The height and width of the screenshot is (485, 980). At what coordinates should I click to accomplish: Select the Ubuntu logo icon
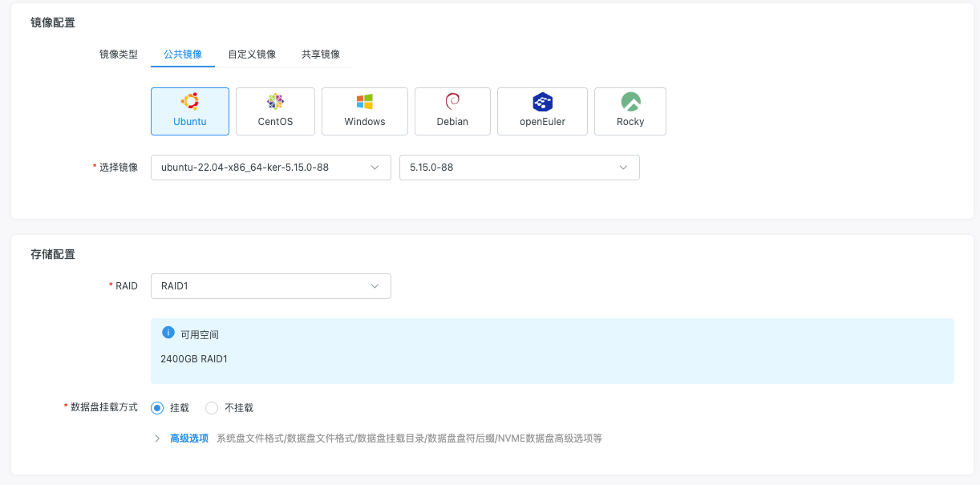190,101
